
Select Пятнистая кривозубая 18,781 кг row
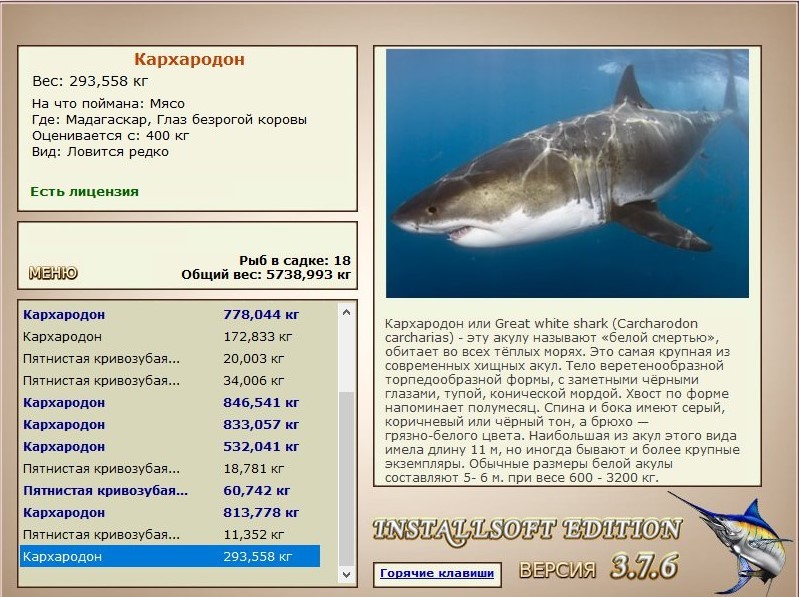pos(170,469)
